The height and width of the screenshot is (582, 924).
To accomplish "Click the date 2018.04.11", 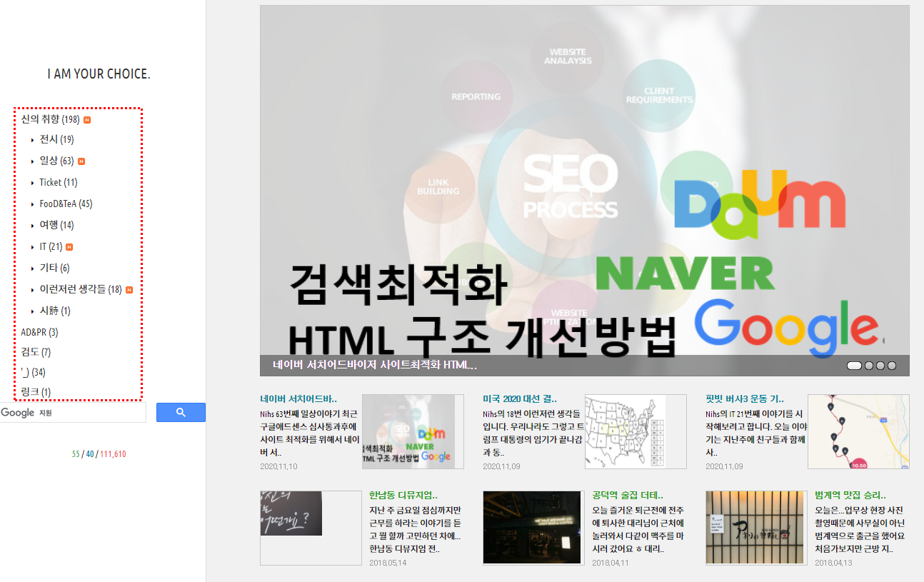I will pos(611,563).
